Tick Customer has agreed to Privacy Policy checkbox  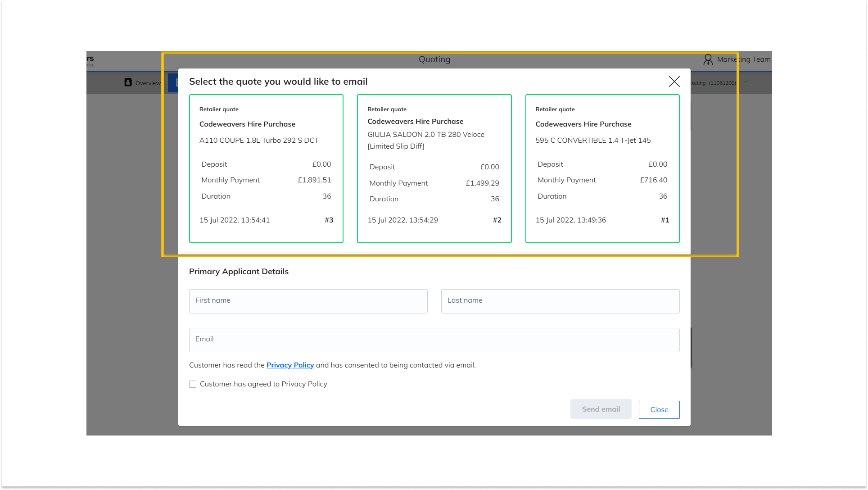(x=193, y=384)
